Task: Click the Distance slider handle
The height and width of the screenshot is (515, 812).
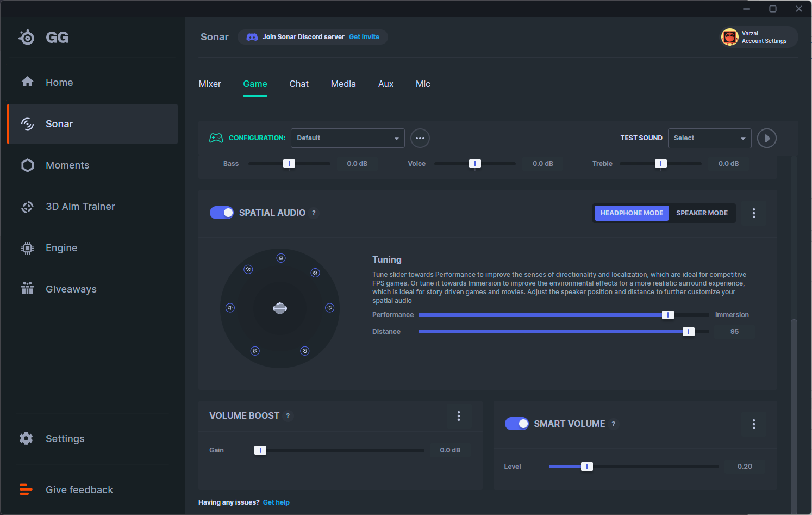Action: 689,332
